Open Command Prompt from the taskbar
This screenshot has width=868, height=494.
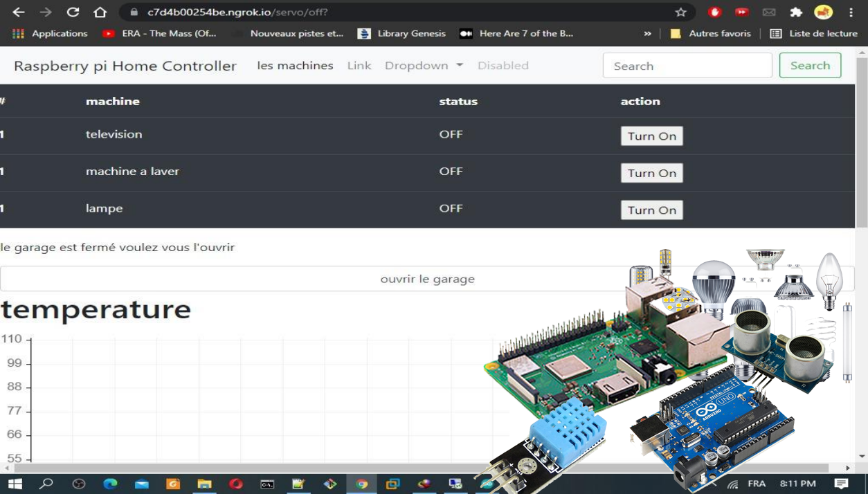point(267,484)
